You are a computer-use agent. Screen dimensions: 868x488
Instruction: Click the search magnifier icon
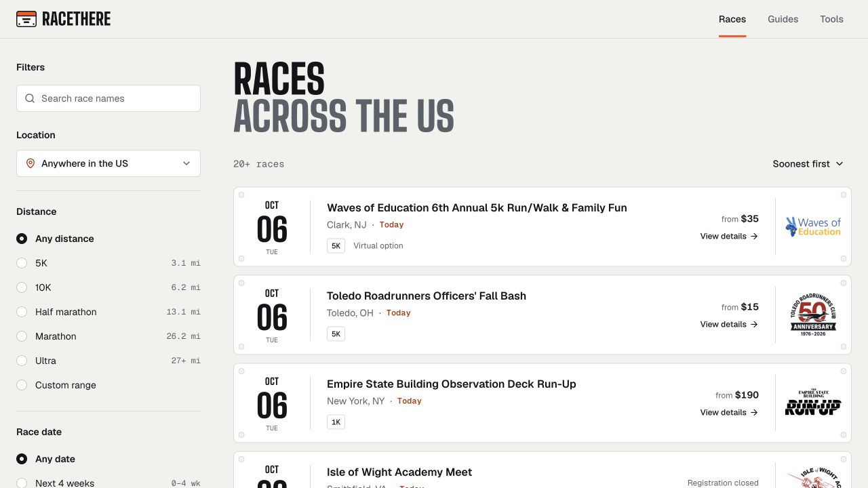30,98
